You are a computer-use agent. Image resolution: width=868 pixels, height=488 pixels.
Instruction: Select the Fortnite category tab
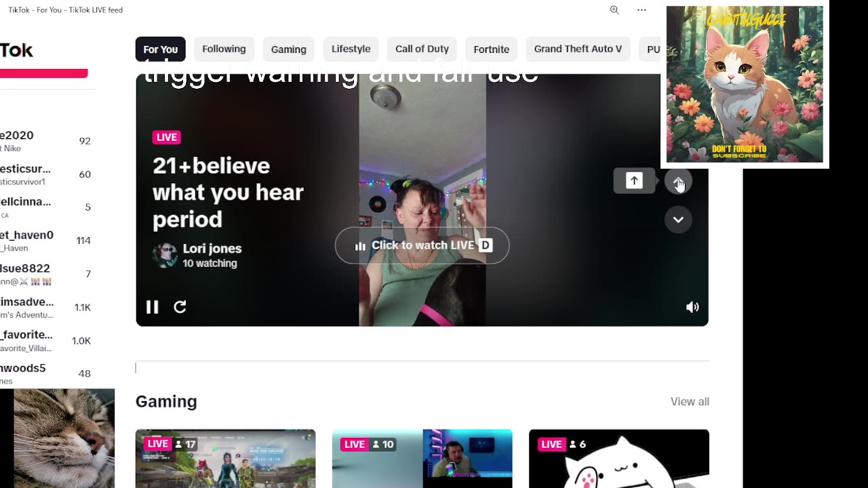(492, 49)
